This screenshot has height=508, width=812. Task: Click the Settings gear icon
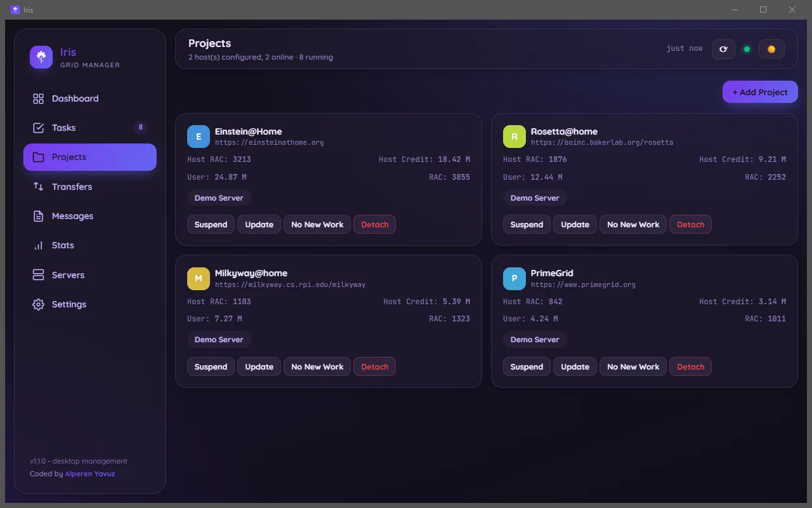(x=39, y=304)
